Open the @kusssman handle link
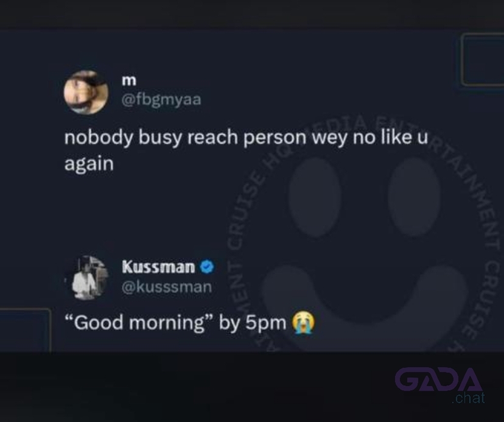Viewport: 504px width, 422px height. [167, 287]
